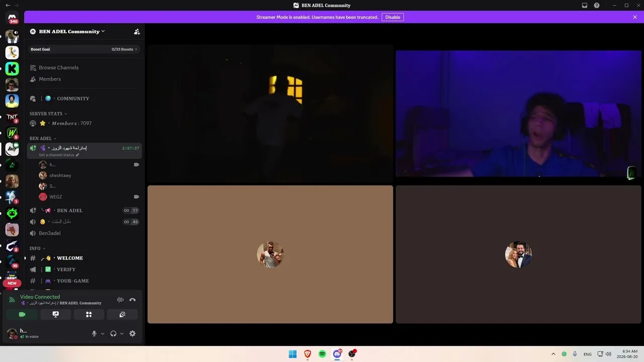This screenshot has height=362, width=644.
Task: Go back in navigation history
Action: pyautogui.click(x=8, y=6)
